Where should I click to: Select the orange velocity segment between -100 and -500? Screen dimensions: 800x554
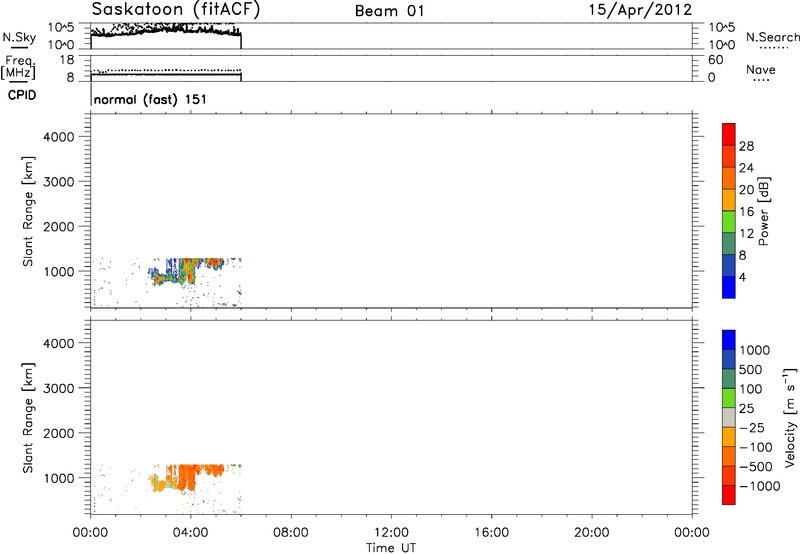pos(729,457)
